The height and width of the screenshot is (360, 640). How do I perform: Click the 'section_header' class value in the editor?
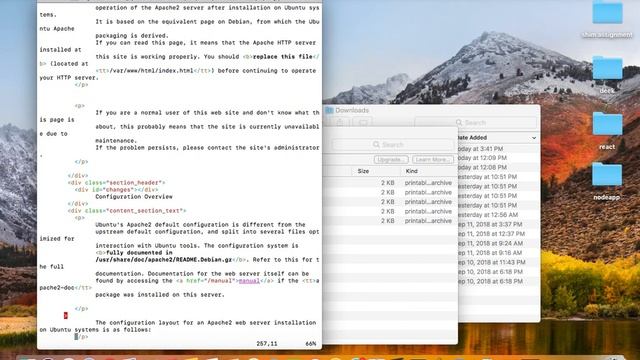[134, 182]
